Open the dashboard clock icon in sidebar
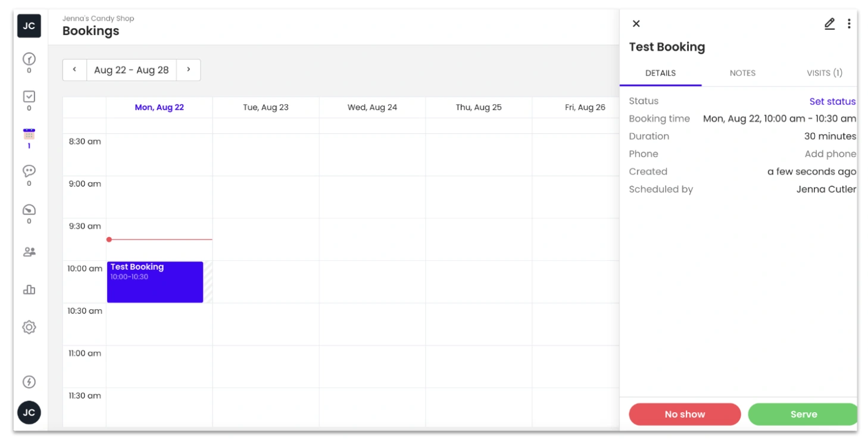This screenshot has width=868, height=442. click(x=29, y=59)
